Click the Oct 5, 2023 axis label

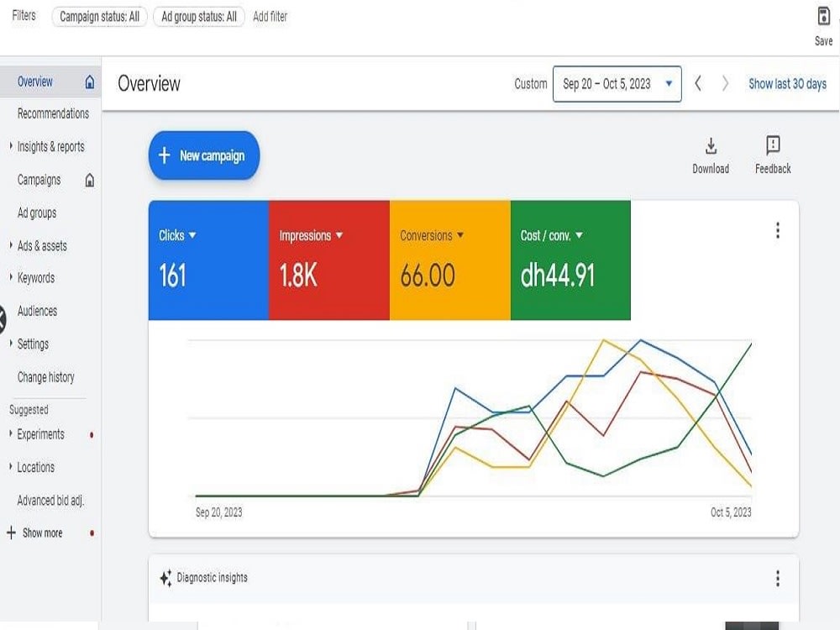point(731,512)
